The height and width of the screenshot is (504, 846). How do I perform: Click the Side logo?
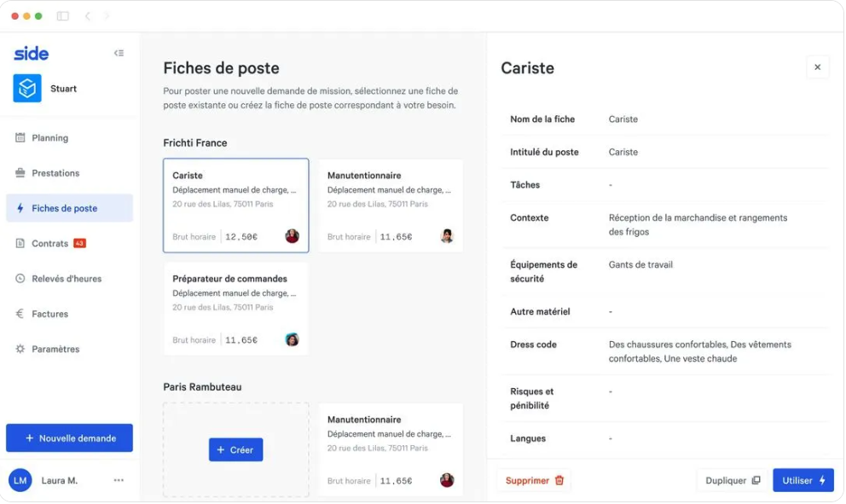(31, 54)
